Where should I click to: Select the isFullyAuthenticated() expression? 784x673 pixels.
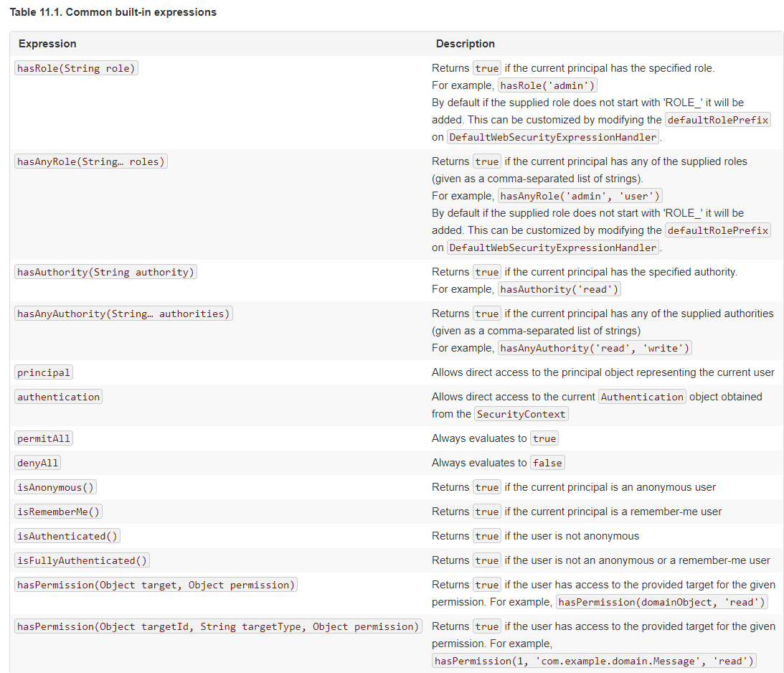[82, 560]
